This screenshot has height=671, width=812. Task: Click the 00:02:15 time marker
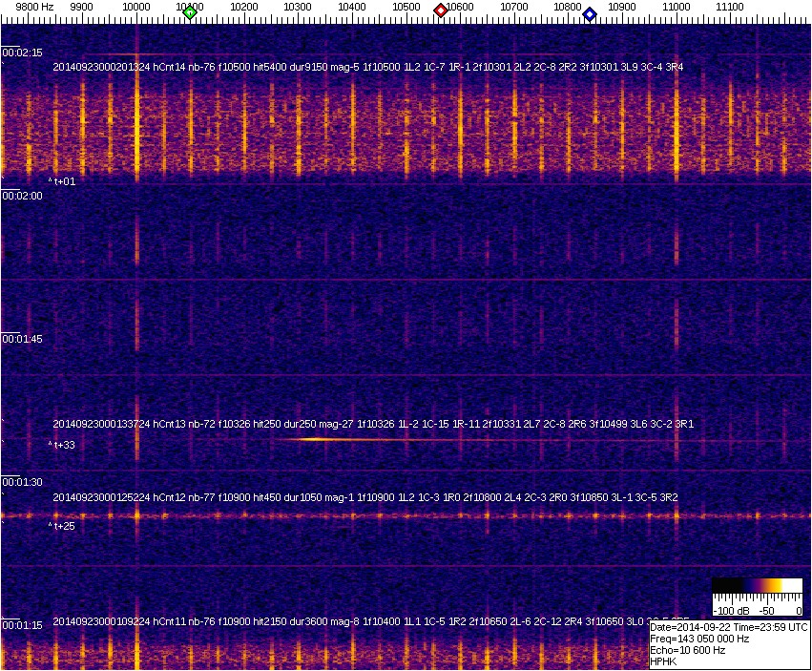[x=22, y=53]
